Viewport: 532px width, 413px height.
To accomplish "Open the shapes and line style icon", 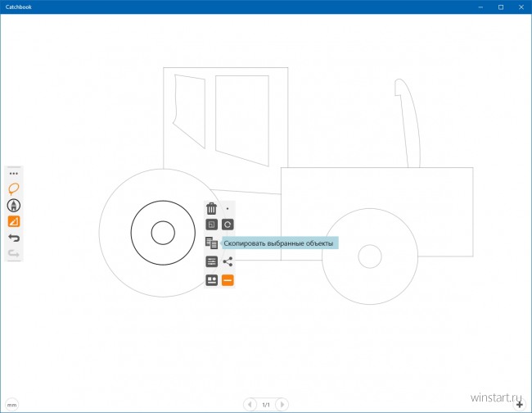I will coord(211,280).
